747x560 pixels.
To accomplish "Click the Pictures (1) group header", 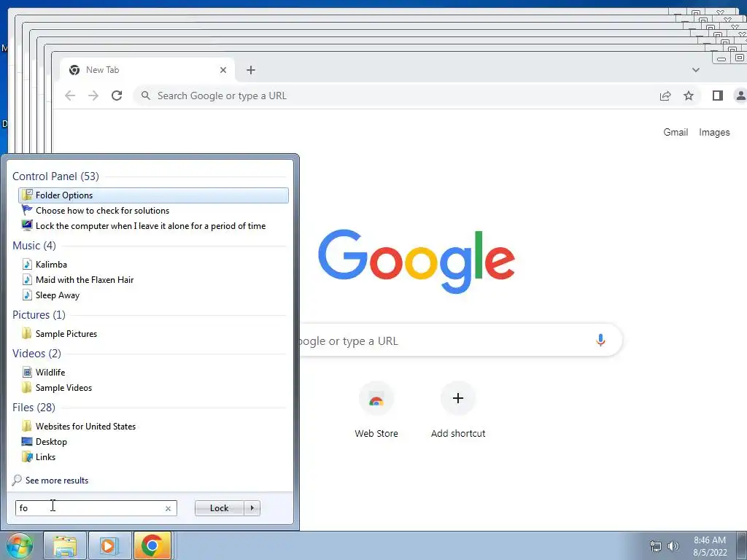I will click(x=39, y=315).
